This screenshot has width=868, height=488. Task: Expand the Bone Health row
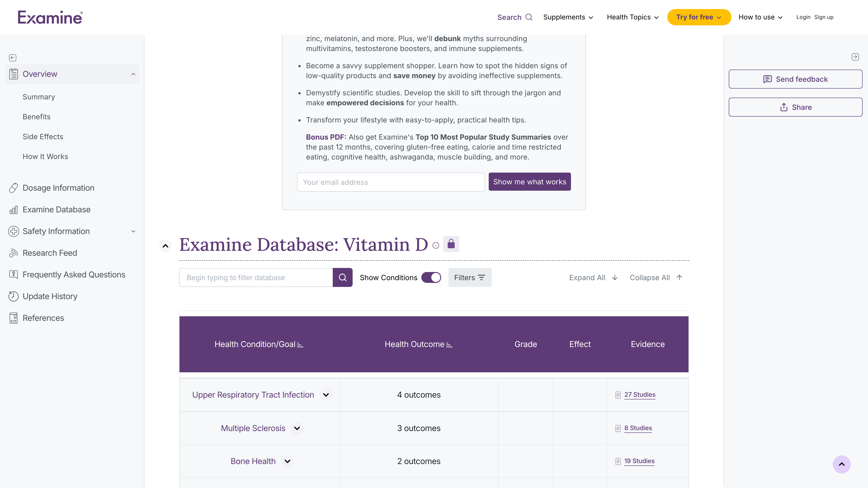pyautogui.click(x=288, y=461)
